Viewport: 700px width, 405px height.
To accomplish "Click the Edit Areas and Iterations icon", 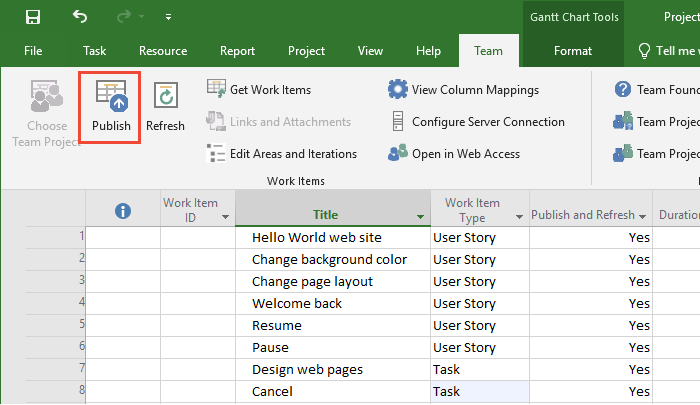I will click(216, 153).
